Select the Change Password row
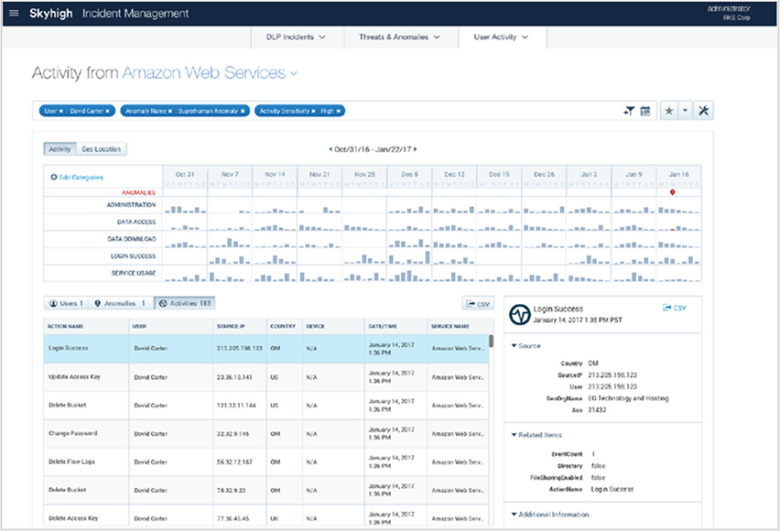The image size is (780, 532). pos(266,433)
